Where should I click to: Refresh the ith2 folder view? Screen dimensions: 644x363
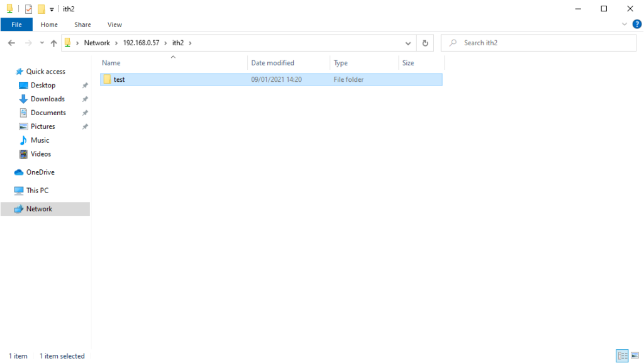coord(425,43)
